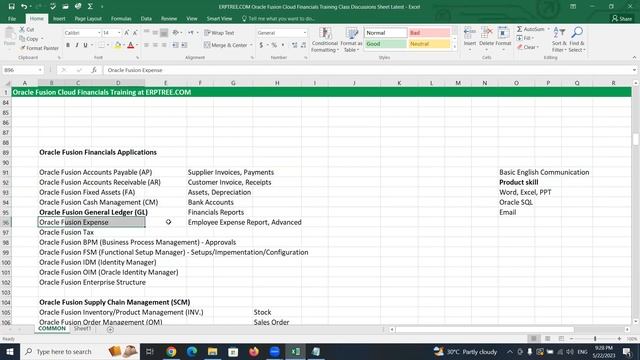Apply the font color red A icon
The image size is (640, 360).
(x=131, y=45)
